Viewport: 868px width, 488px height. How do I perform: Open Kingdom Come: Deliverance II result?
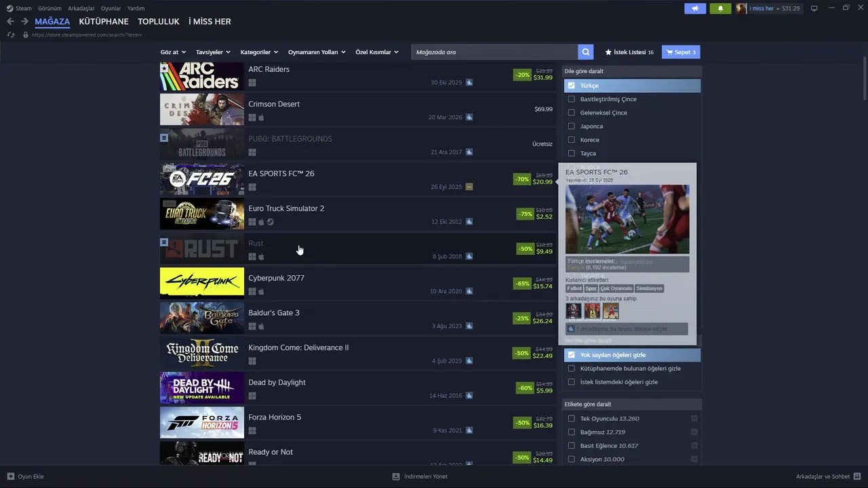pos(358,353)
